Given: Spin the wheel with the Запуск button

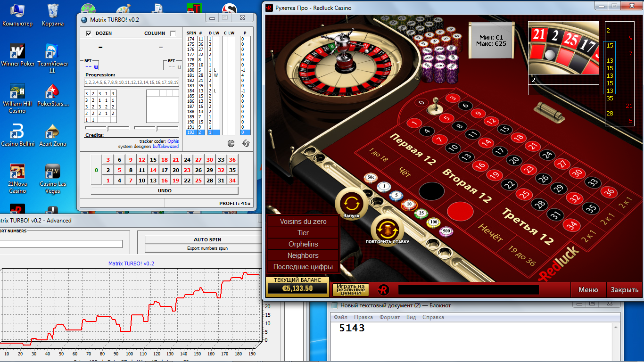Looking at the screenshot, I should (x=351, y=204).
